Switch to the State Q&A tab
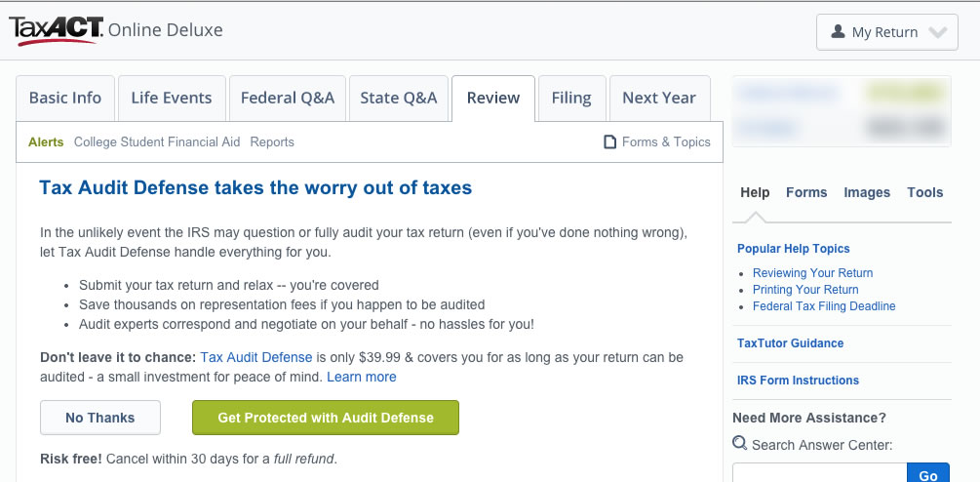This screenshot has height=482, width=980. point(399,99)
